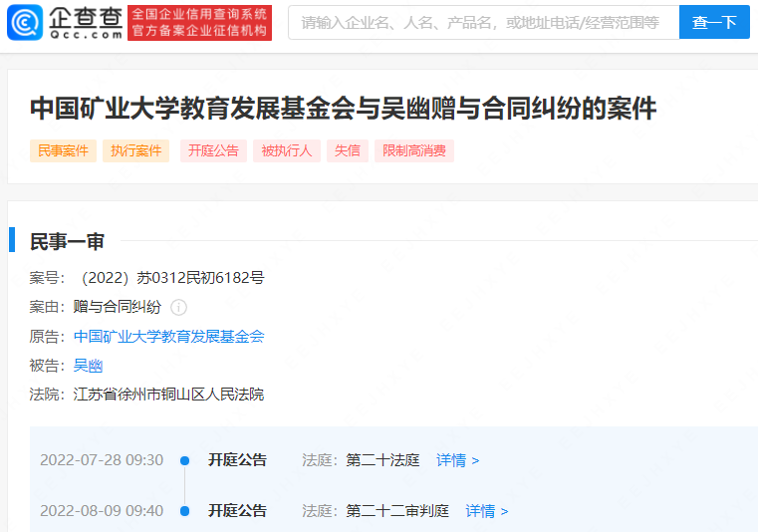Viewport: 758px width, 532px height.
Task: Click the 民事一审 section heading
Action: 67,241
